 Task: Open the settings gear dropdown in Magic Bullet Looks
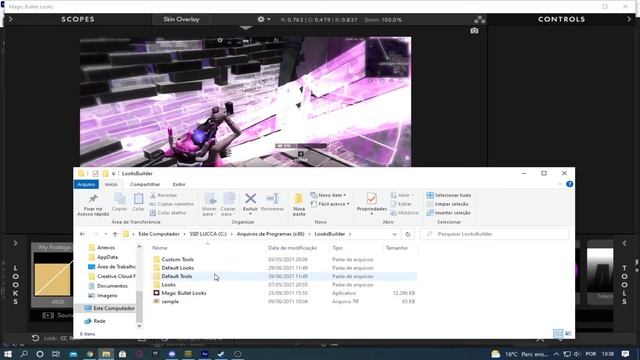coord(263,19)
